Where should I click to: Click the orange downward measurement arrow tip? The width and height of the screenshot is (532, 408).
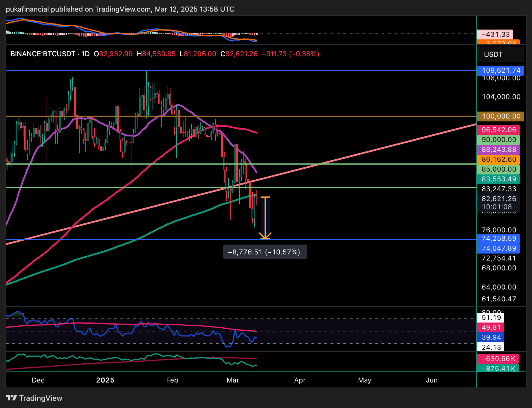click(x=265, y=238)
